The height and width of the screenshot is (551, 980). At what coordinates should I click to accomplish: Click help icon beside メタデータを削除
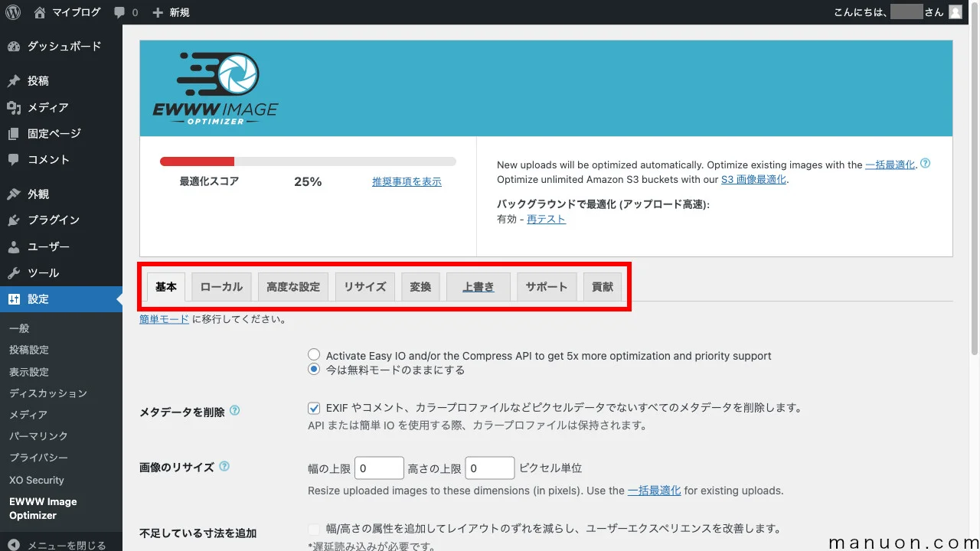coord(235,411)
